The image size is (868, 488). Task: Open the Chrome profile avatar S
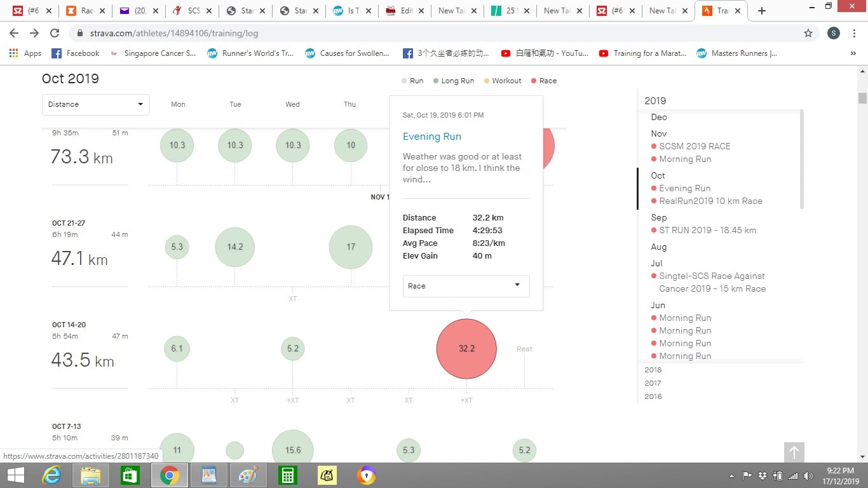tap(834, 33)
